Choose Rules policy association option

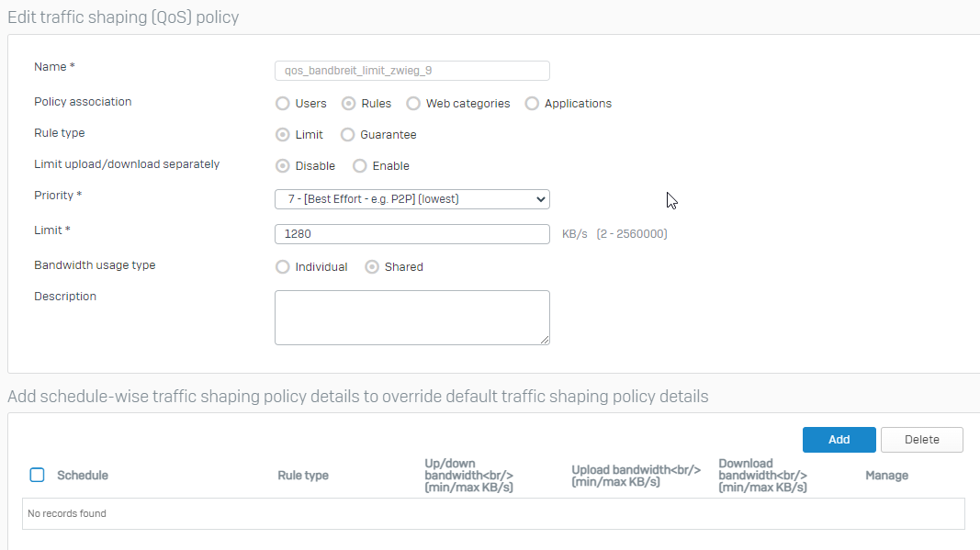[x=348, y=104]
